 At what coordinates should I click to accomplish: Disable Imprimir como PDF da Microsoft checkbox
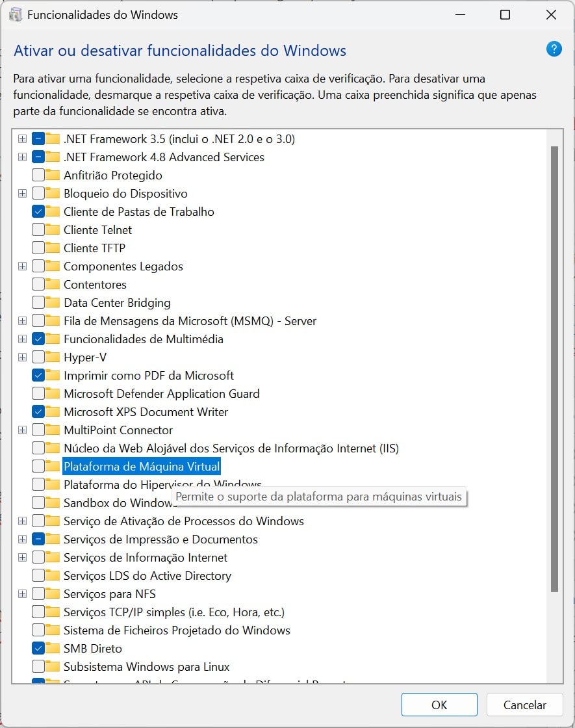pyautogui.click(x=38, y=376)
